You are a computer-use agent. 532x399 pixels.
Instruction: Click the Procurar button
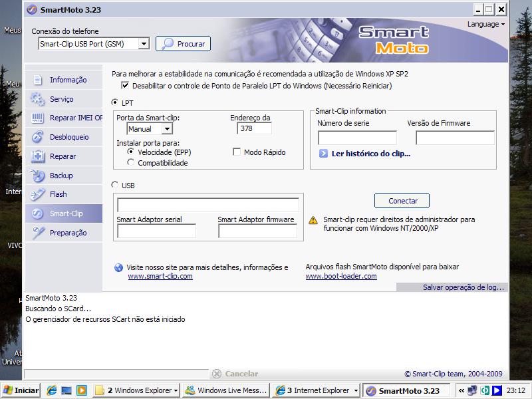184,44
